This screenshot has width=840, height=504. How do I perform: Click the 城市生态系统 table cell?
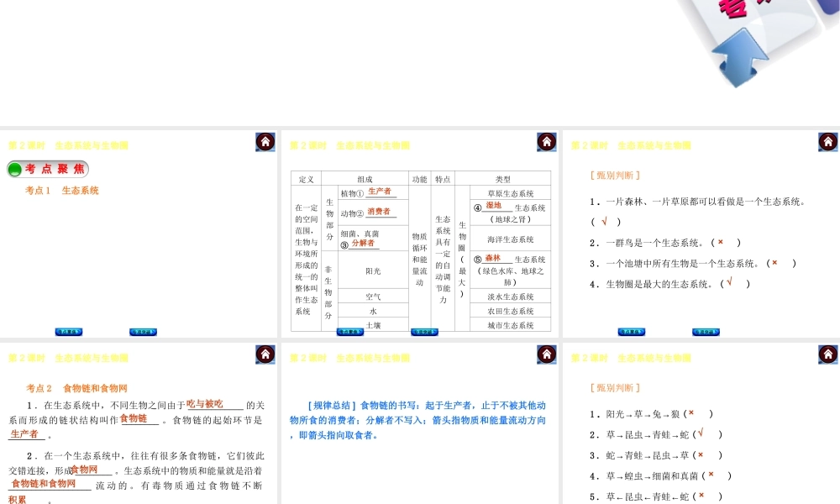pos(510,325)
